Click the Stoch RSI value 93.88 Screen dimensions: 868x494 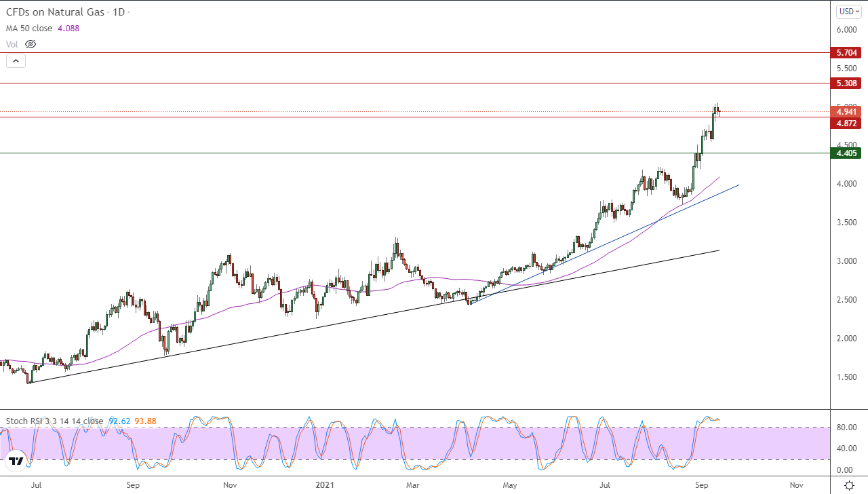pos(145,421)
